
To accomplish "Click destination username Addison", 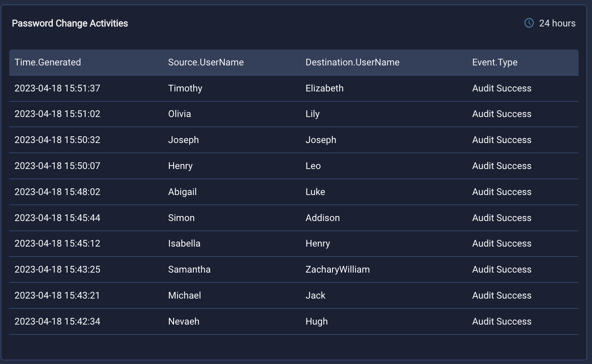I will 322,218.
